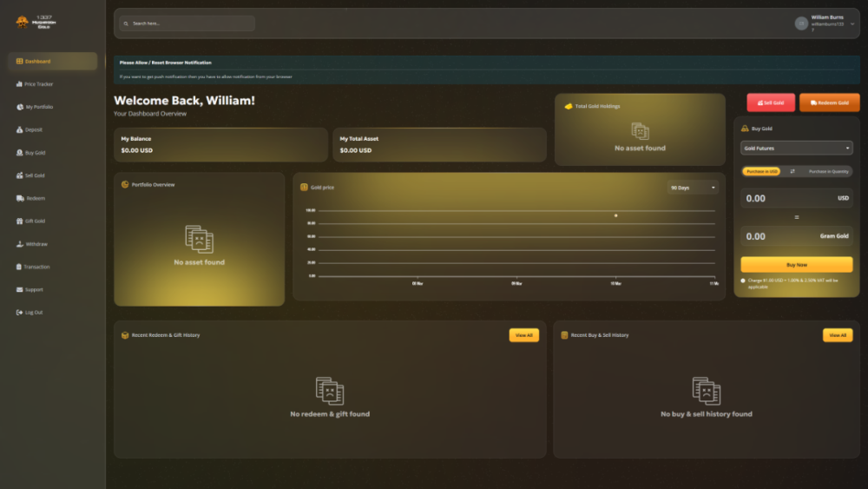Click the 'Welcome Back, William!' heading
The image size is (868, 489).
184,100
